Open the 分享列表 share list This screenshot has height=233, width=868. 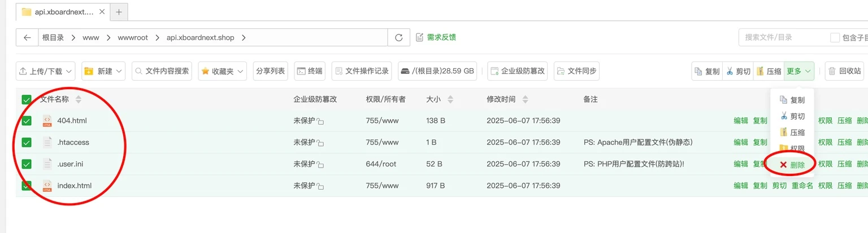tap(271, 71)
